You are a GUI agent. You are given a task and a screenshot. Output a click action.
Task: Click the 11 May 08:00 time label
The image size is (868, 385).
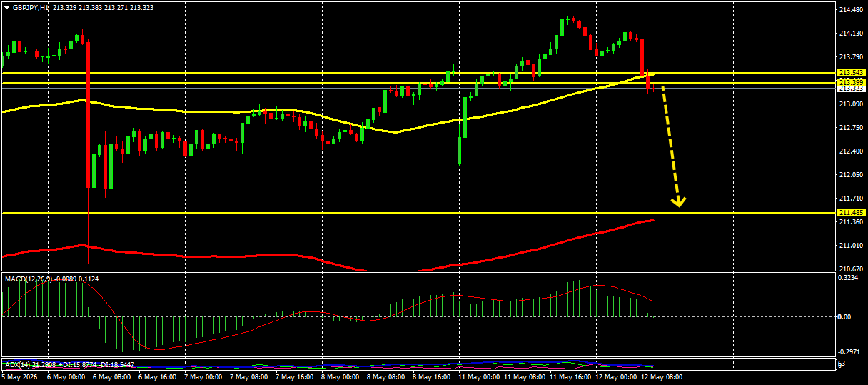(x=526, y=376)
